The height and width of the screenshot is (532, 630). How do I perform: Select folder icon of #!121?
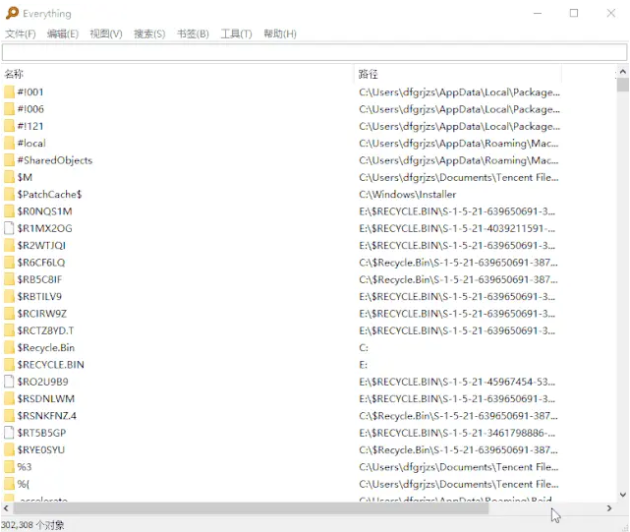click(x=9, y=126)
